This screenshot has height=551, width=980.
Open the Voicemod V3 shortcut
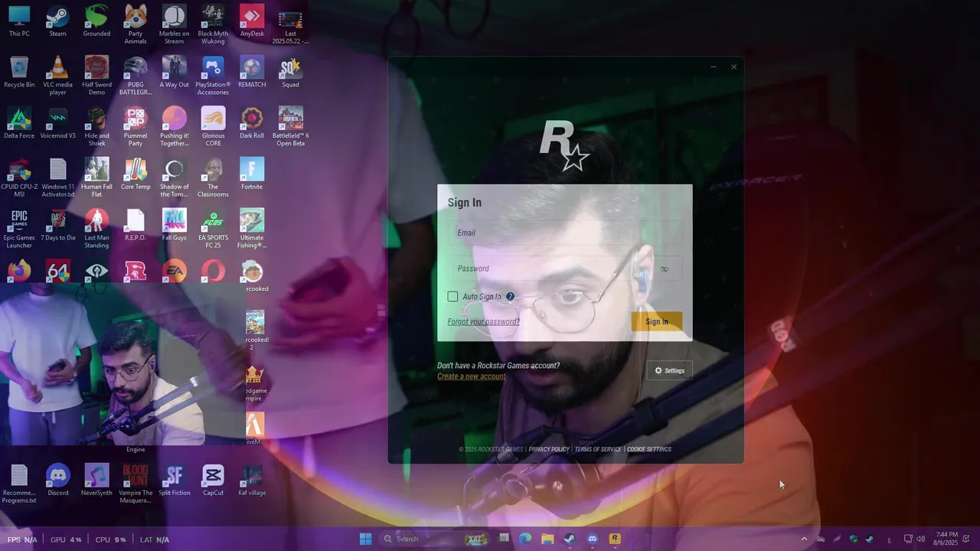[x=57, y=123]
